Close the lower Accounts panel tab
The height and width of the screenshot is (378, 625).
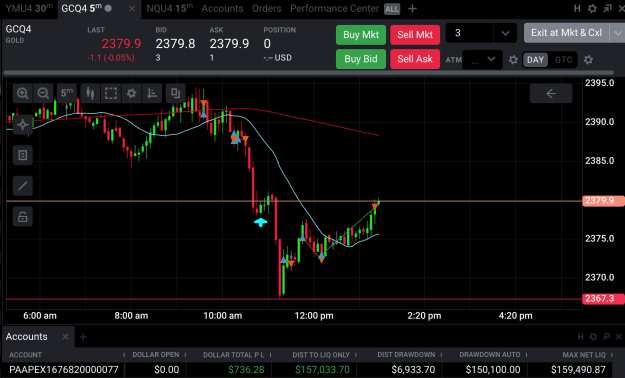(65, 337)
